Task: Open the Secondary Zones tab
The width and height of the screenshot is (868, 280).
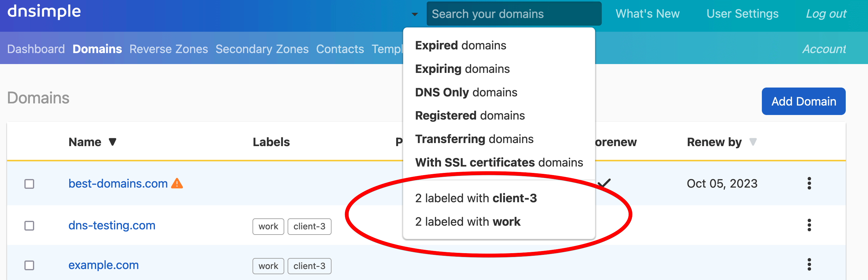Action: click(x=262, y=49)
